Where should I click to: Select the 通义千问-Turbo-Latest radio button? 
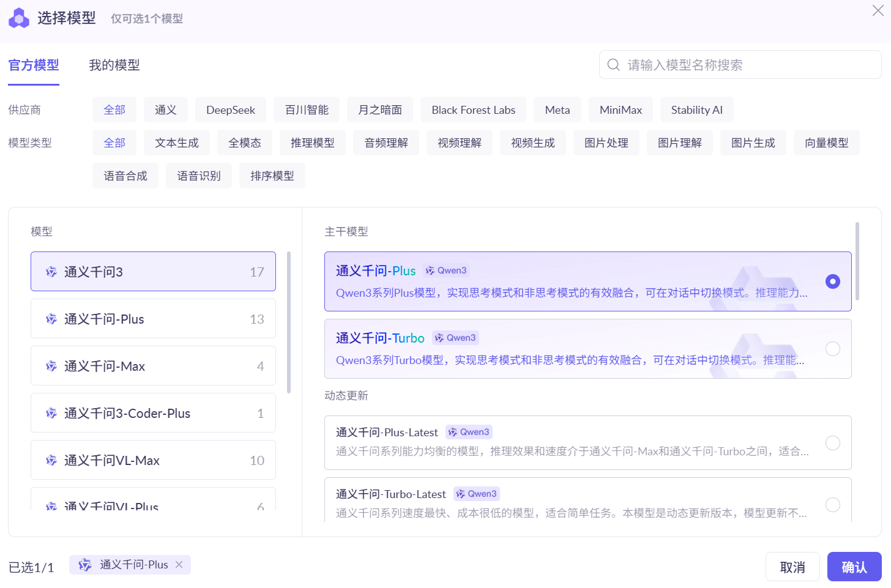point(833,505)
